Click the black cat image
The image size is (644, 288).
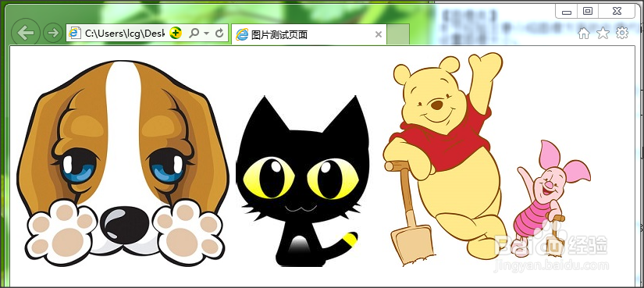[302, 181]
